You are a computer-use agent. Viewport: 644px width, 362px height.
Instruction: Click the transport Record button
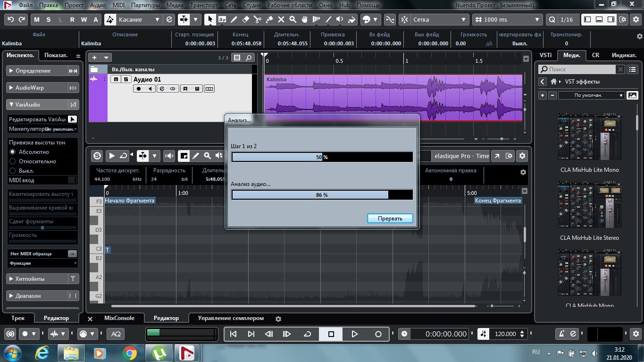[378, 334]
